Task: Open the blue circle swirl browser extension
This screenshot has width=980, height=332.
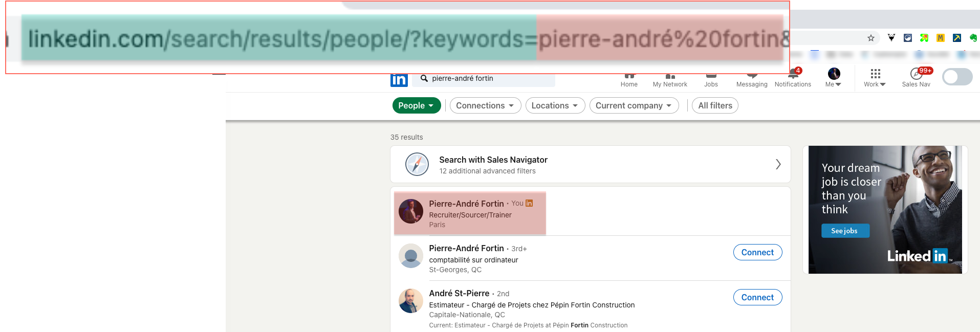Action: (907, 38)
